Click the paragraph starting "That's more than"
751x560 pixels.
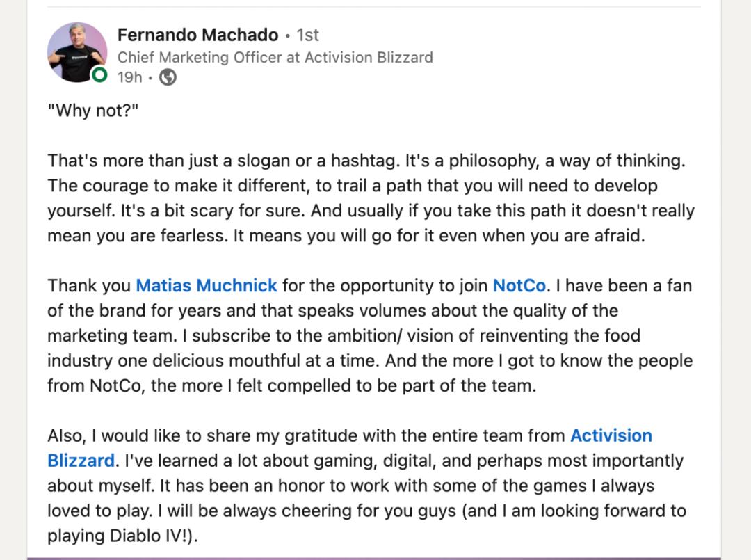(x=366, y=161)
